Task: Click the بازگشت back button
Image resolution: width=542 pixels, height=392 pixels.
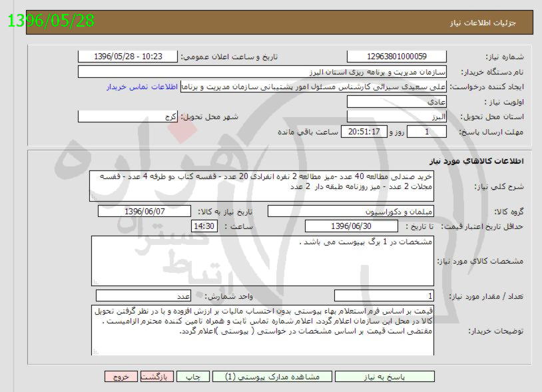Action: coord(157,377)
